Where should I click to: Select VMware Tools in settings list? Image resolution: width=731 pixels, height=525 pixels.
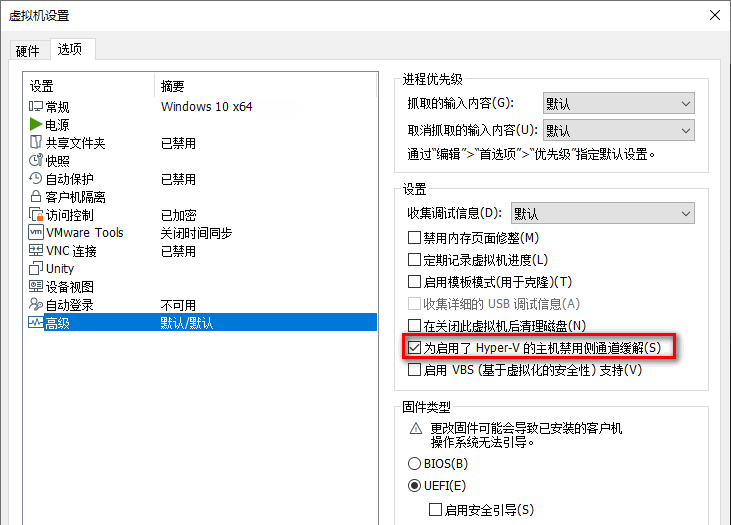85,233
